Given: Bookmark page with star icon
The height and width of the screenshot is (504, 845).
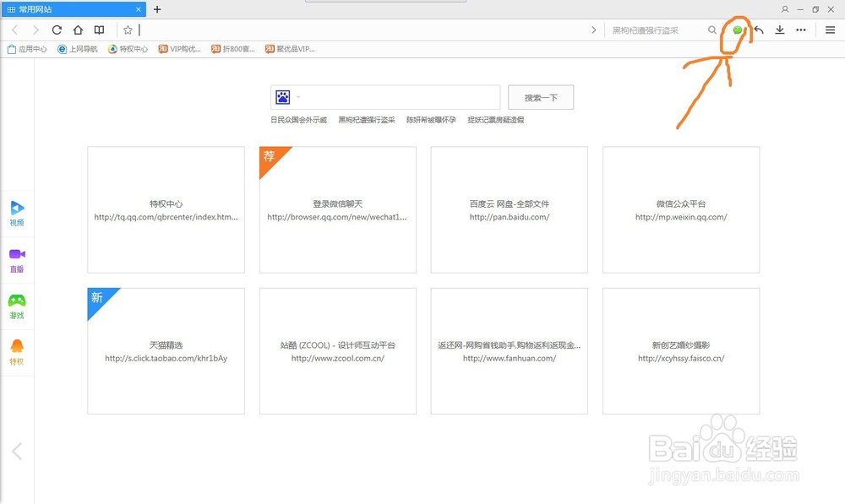Looking at the screenshot, I should (x=128, y=30).
